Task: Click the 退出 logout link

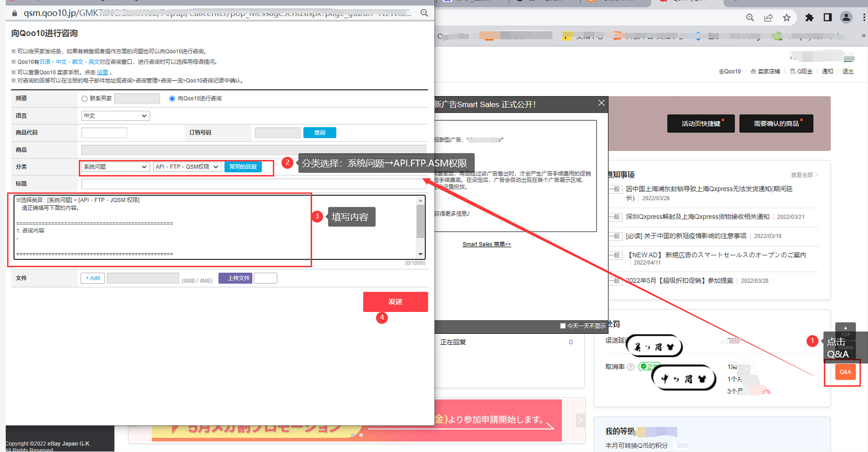Action: [x=848, y=71]
